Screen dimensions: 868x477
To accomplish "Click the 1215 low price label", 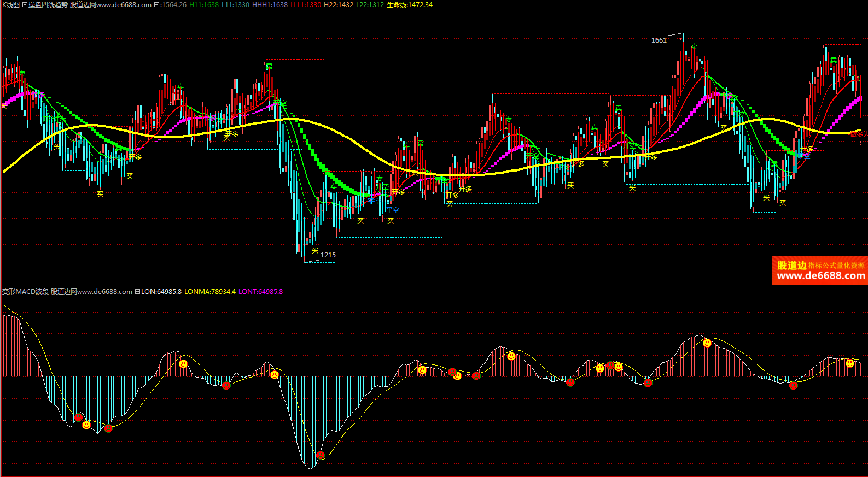I will (x=328, y=255).
